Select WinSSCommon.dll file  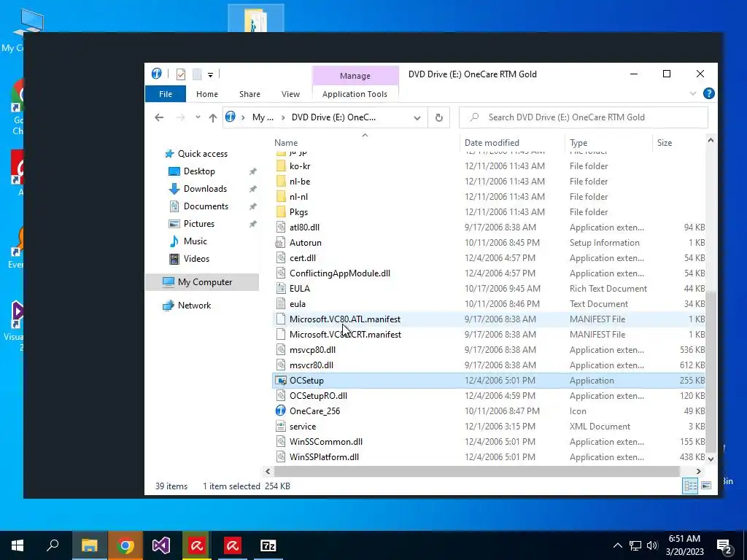tap(326, 441)
